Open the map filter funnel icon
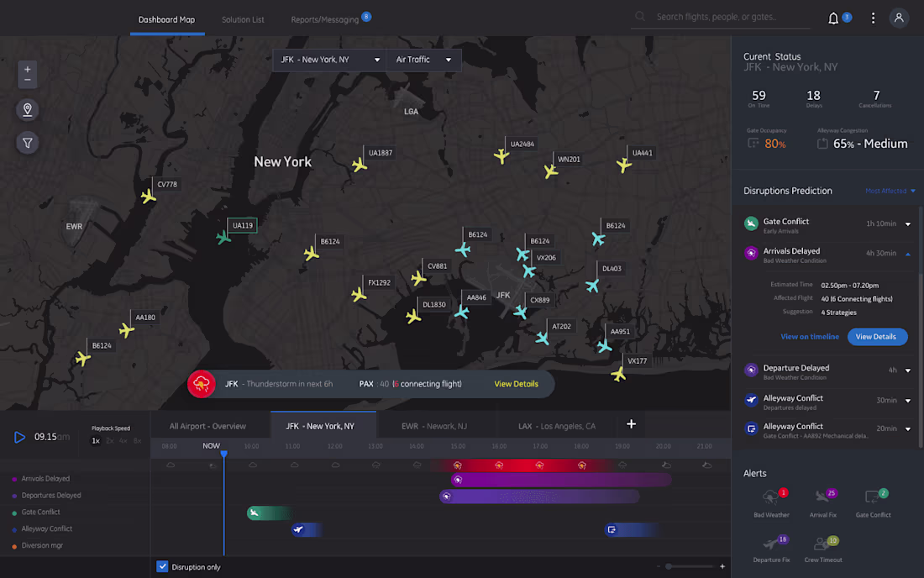Image resolution: width=924 pixels, height=578 pixels. click(27, 143)
